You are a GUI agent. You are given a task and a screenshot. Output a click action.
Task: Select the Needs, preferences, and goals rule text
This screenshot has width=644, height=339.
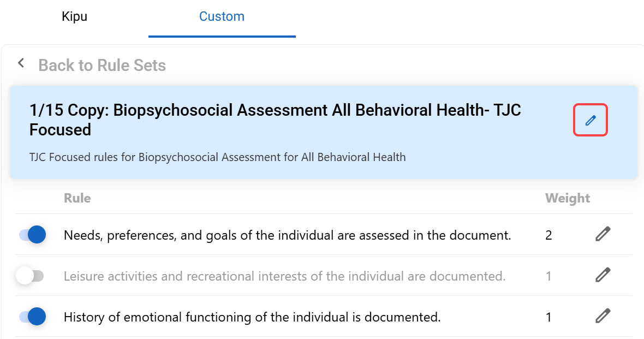(287, 235)
